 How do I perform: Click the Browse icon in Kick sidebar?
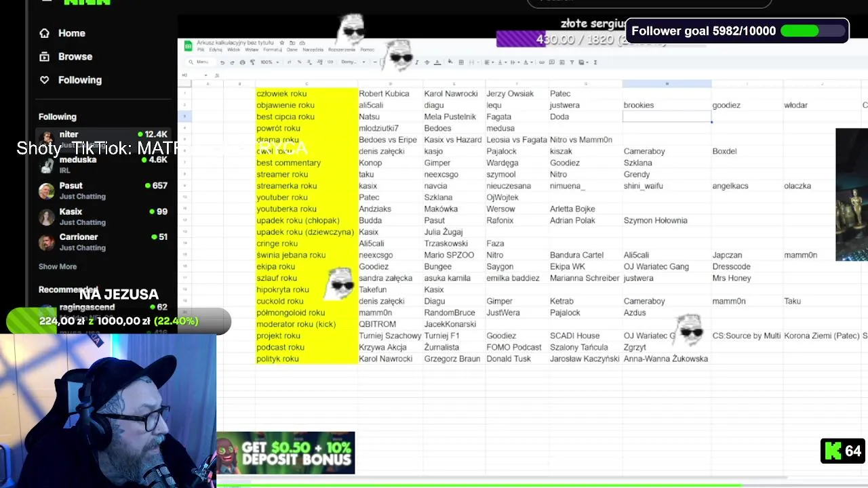(45, 56)
